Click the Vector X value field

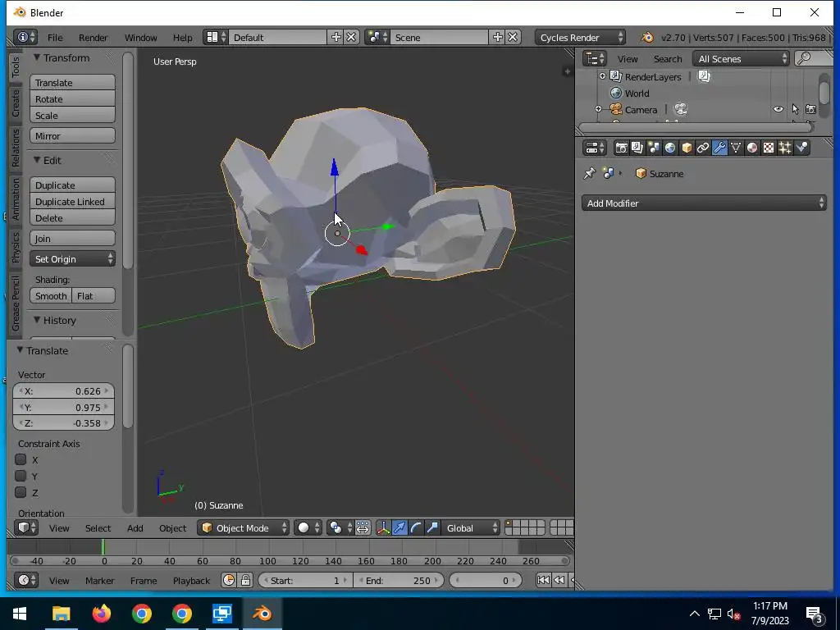point(63,391)
